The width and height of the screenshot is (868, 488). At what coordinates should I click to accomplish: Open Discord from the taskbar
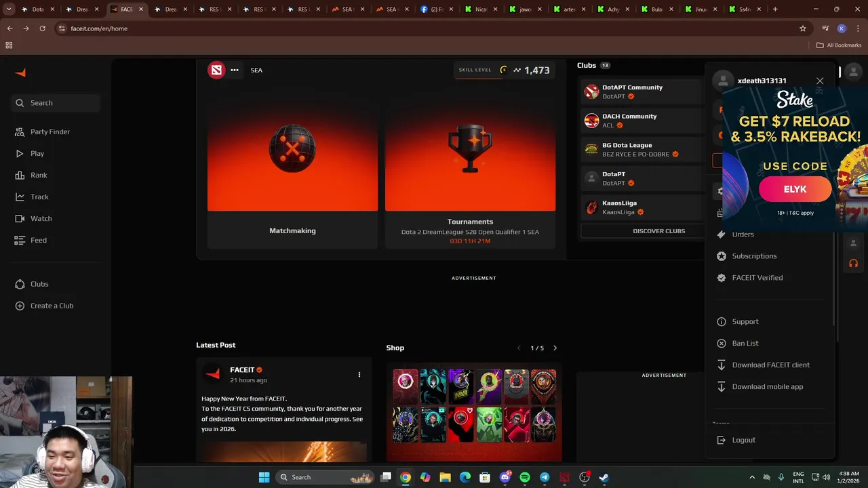point(505,477)
